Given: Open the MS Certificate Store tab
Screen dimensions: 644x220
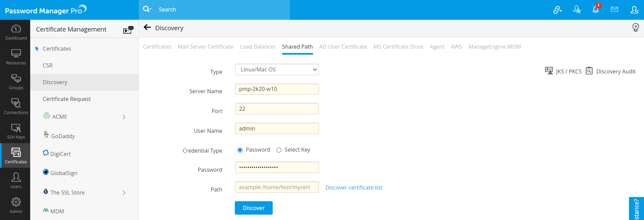Looking at the screenshot, I should [398, 47].
